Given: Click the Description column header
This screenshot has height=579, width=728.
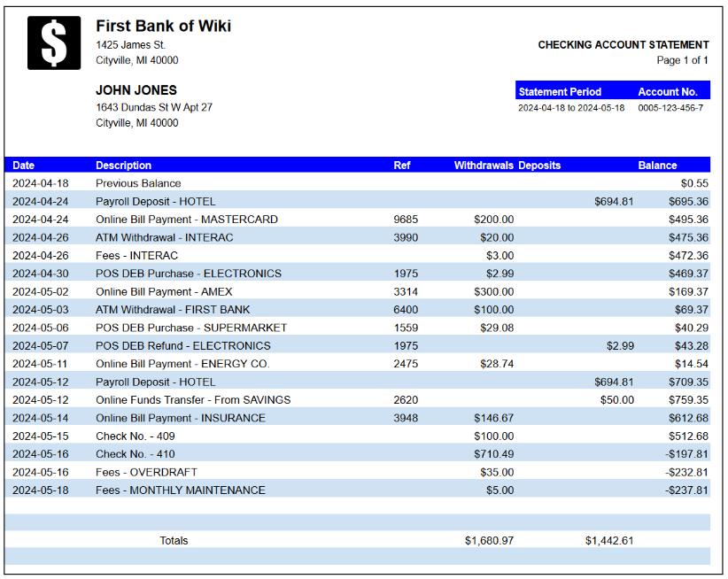Looking at the screenshot, I should 123,166.
